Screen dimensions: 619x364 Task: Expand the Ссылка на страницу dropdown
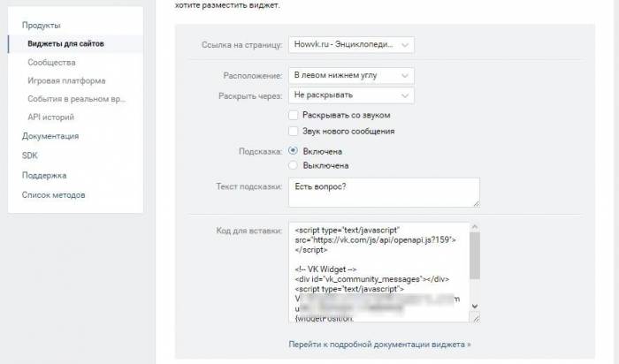click(x=351, y=44)
